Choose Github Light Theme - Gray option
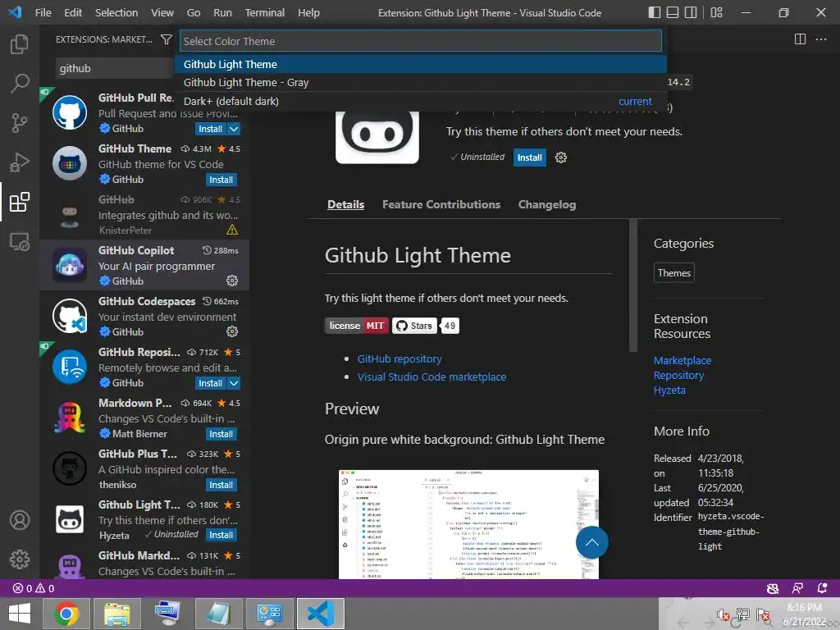The width and height of the screenshot is (840, 630). (421, 83)
